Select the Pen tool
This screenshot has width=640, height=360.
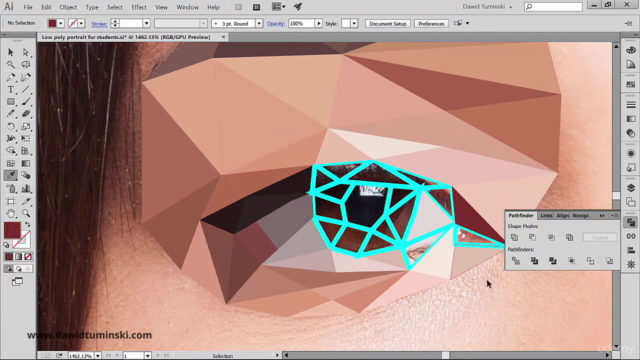(11, 77)
